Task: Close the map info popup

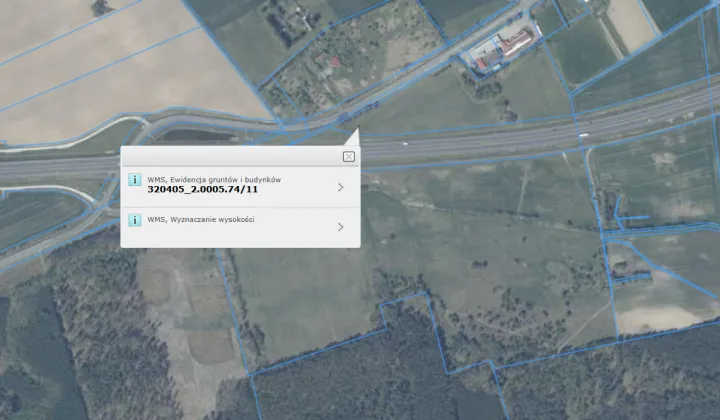Action: pos(349,157)
